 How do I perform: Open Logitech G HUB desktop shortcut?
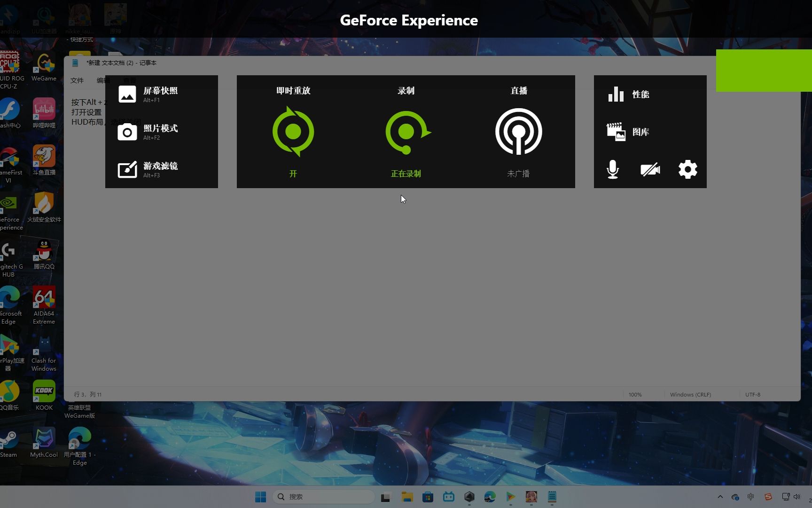9,258
